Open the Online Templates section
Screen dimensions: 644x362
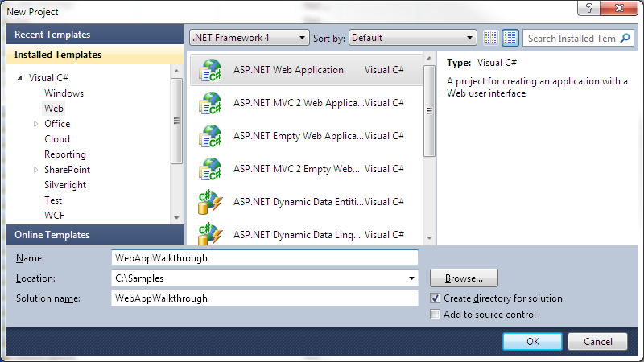(x=95, y=235)
